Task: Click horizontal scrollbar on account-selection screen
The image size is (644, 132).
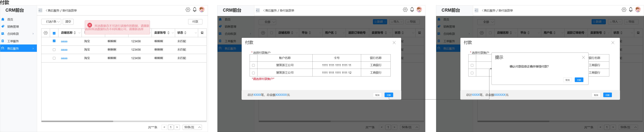Action: pos(294,121)
